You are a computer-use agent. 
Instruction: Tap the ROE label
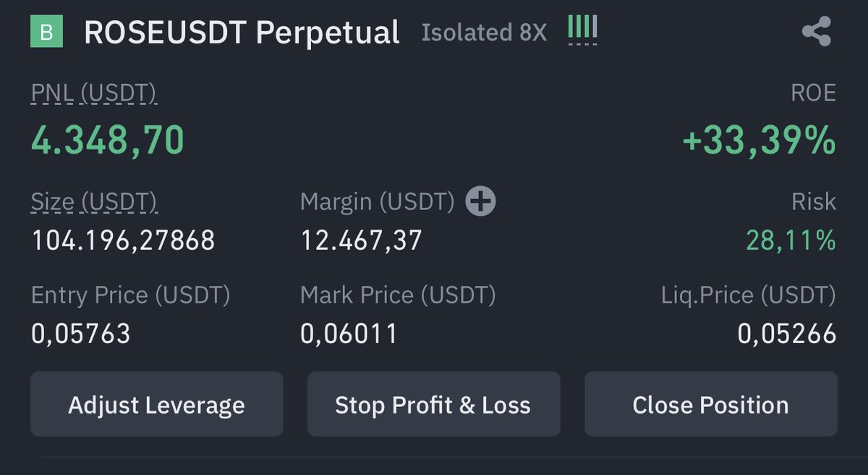[x=814, y=93]
